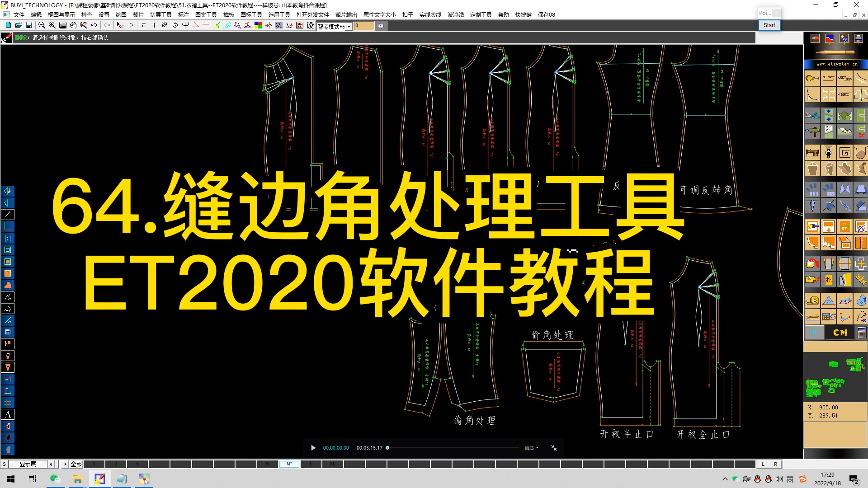The width and height of the screenshot is (868, 488).
Task: Open the 画质 quality dropdown in player
Action: coord(532,448)
